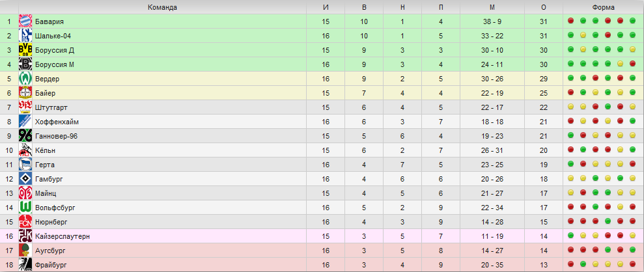Viewport: 644px width, 272px height.
Task: Click the Хоффенхайм team crest
Action: tap(25, 122)
